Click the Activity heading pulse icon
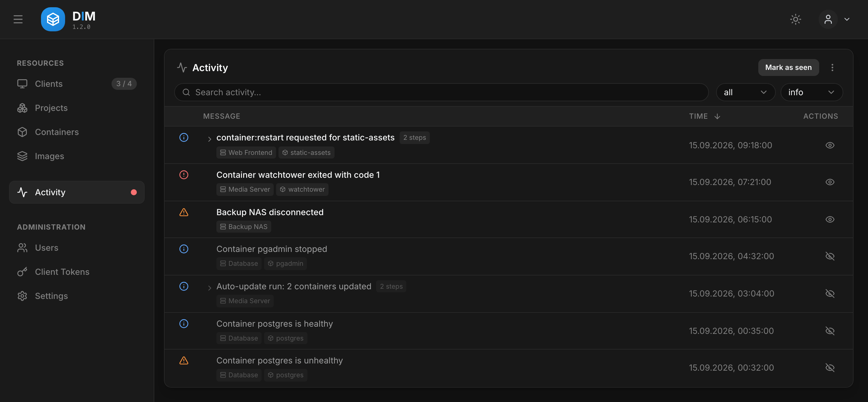This screenshot has height=402, width=868. [182, 68]
